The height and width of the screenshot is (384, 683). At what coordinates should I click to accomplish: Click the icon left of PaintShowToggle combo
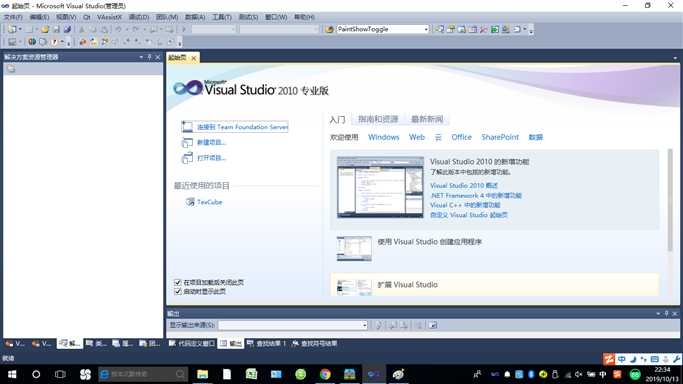pyautogui.click(x=329, y=29)
